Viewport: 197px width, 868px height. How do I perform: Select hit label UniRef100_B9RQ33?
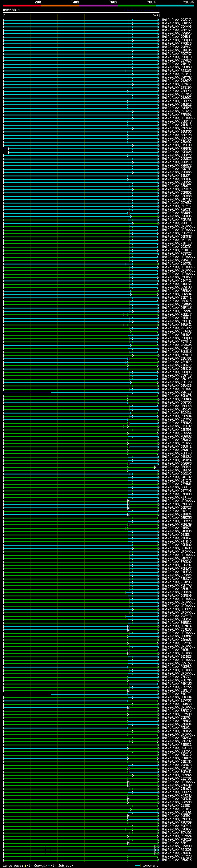pos(177,40)
